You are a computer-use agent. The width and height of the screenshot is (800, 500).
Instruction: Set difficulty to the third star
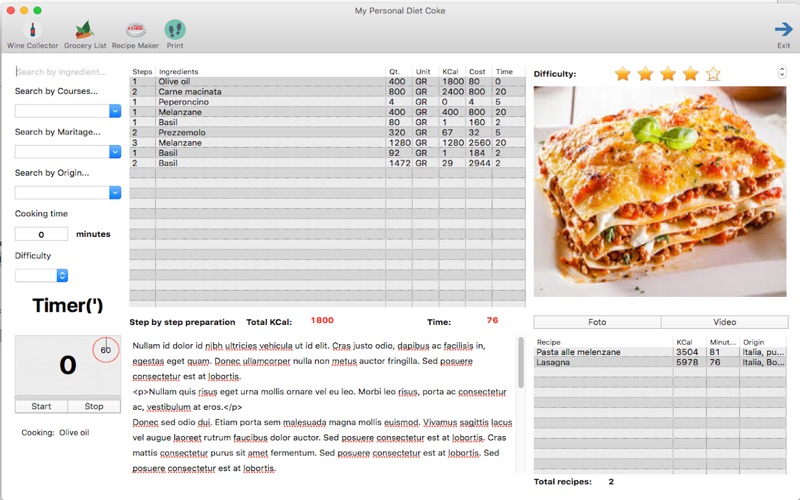point(668,74)
